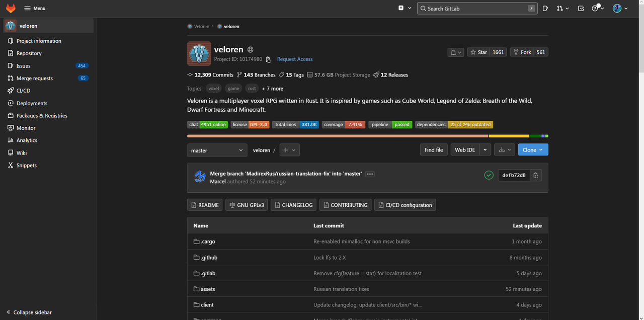Expand the + 7 more topics
The height and width of the screenshot is (320, 644).
pyautogui.click(x=273, y=89)
